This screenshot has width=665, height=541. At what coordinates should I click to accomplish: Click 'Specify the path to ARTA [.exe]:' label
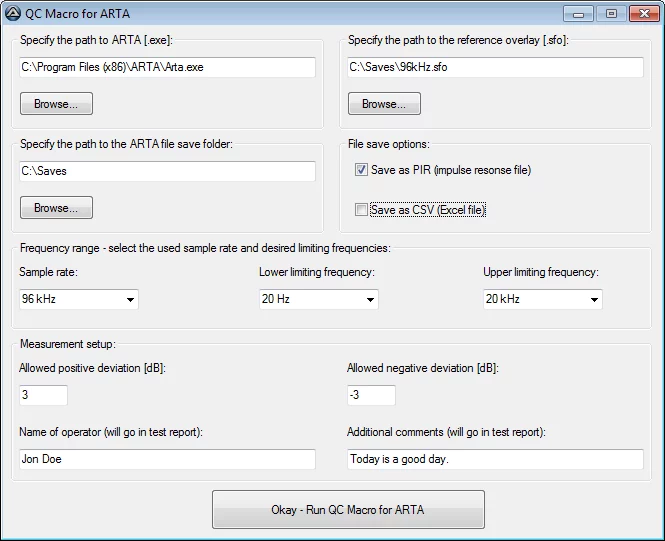pyautogui.click(x=96, y=40)
